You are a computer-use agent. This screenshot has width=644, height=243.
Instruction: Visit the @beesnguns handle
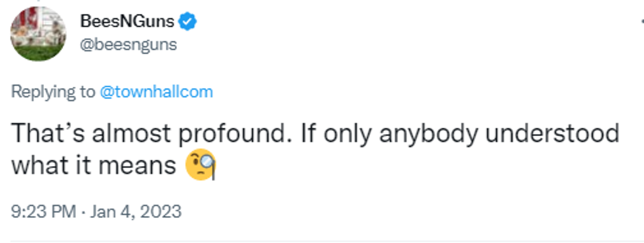[x=128, y=45]
